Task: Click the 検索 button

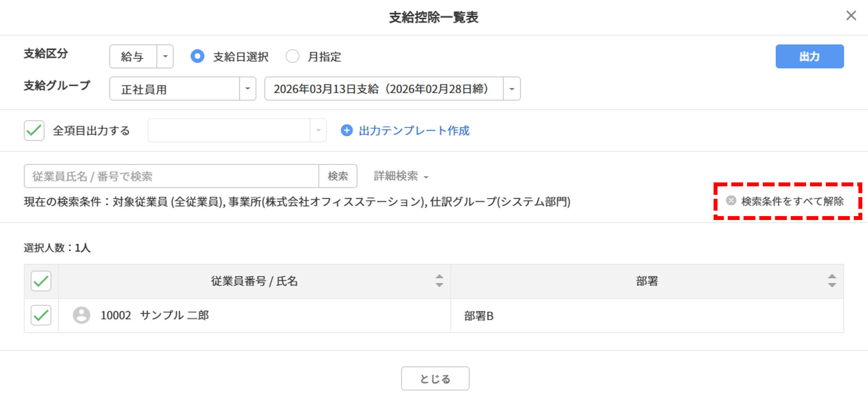Action: [338, 176]
